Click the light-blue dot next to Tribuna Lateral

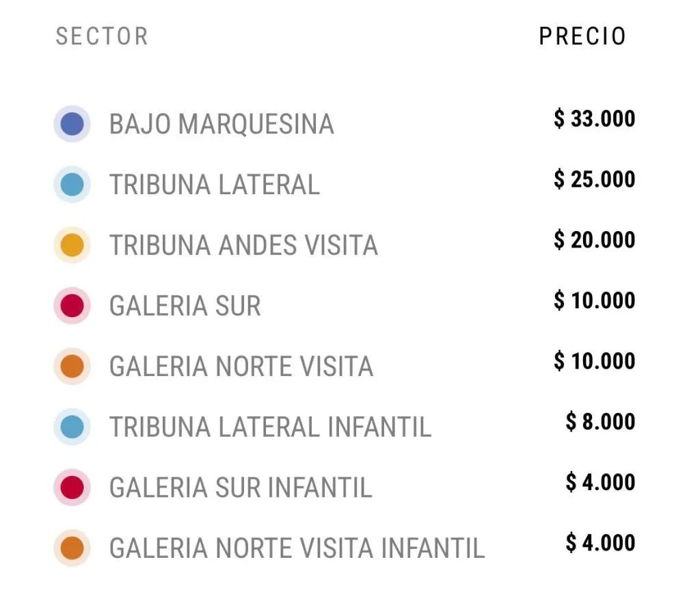tap(72, 185)
